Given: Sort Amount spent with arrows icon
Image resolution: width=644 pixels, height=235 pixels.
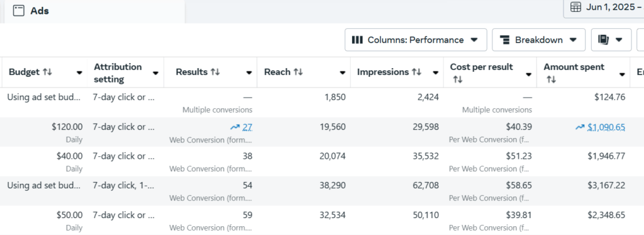Looking at the screenshot, I should (x=551, y=79).
